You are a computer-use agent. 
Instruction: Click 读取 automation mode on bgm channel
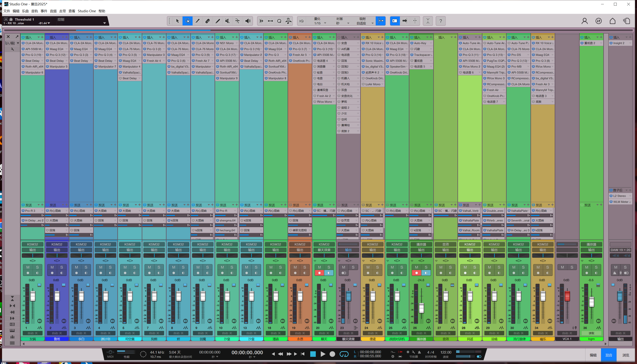point(592,333)
